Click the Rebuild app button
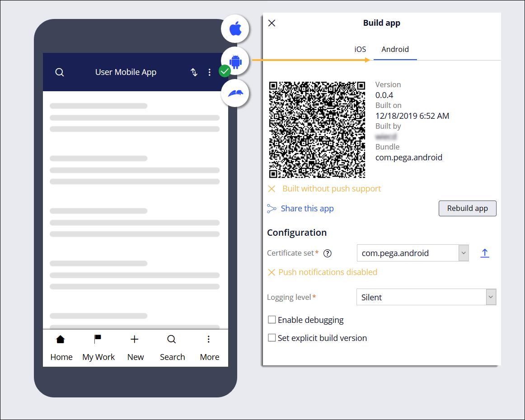Screen dimensions: 525x420 [x=467, y=208]
